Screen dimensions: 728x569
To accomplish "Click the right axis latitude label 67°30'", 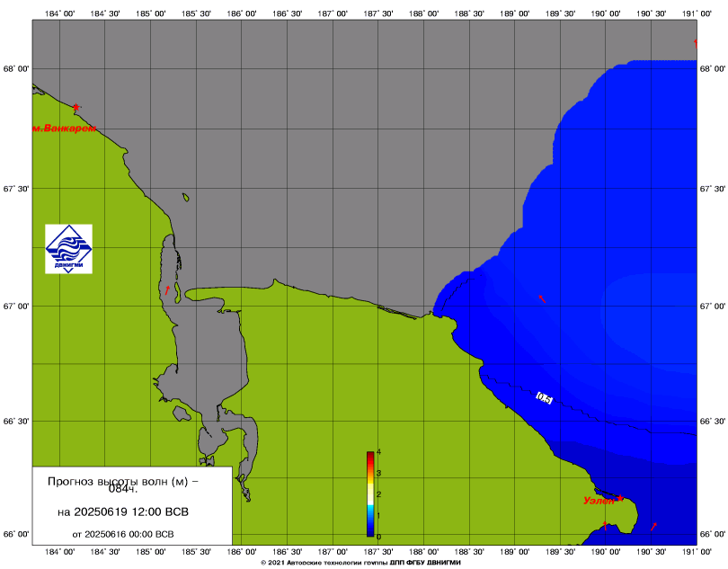I will pyautogui.click(x=712, y=189).
